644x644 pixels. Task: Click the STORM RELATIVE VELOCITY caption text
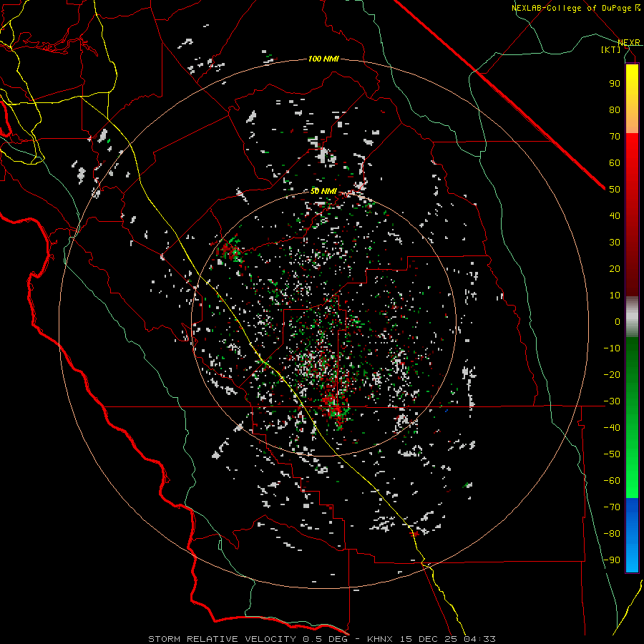pos(222,639)
